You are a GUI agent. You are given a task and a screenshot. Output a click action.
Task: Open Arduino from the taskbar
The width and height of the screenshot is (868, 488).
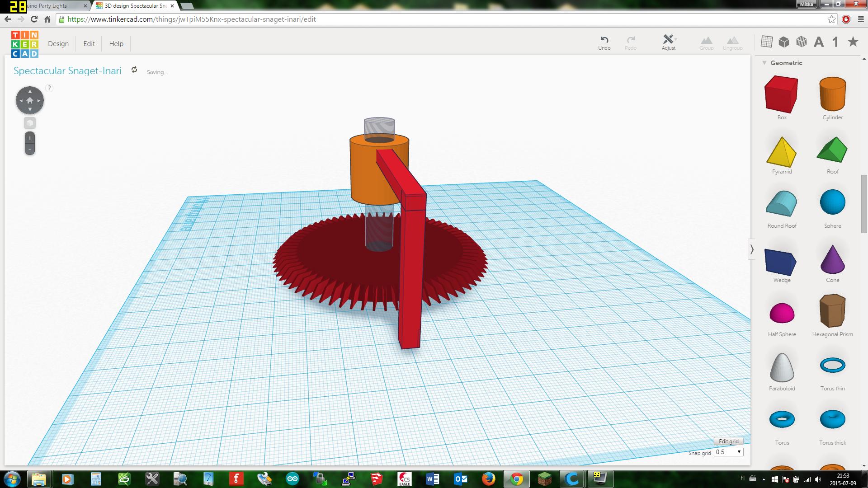click(292, 479)
